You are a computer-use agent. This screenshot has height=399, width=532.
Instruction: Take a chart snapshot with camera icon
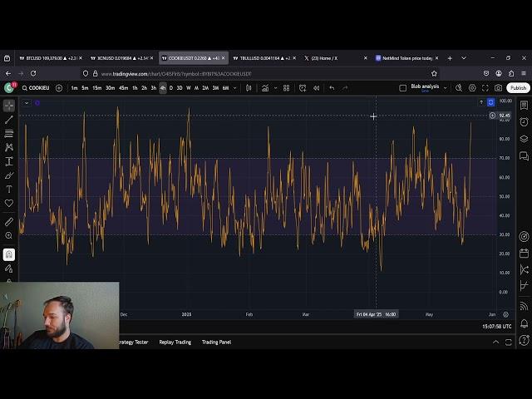[x=498, y=88]
